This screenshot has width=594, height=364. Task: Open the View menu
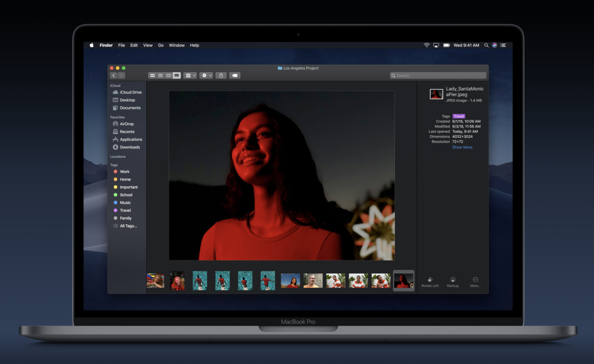[148, 45]
